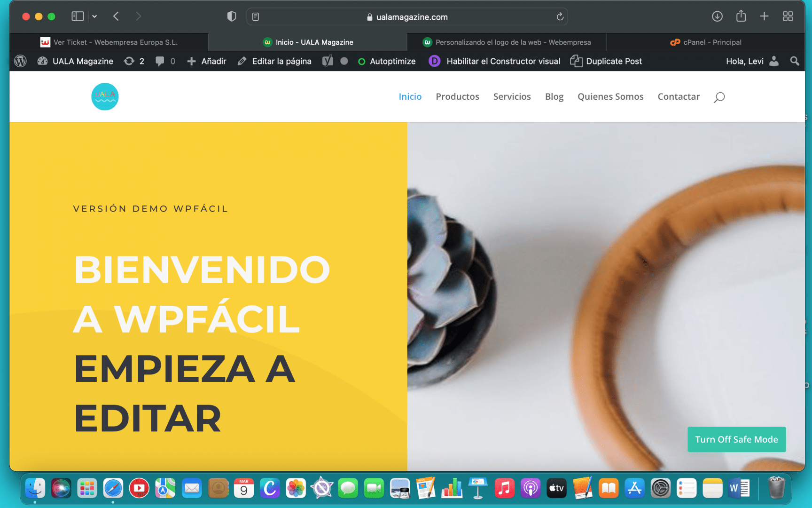Open Launchpad from the Dock

pyautogui.click(x=87, y=488)
